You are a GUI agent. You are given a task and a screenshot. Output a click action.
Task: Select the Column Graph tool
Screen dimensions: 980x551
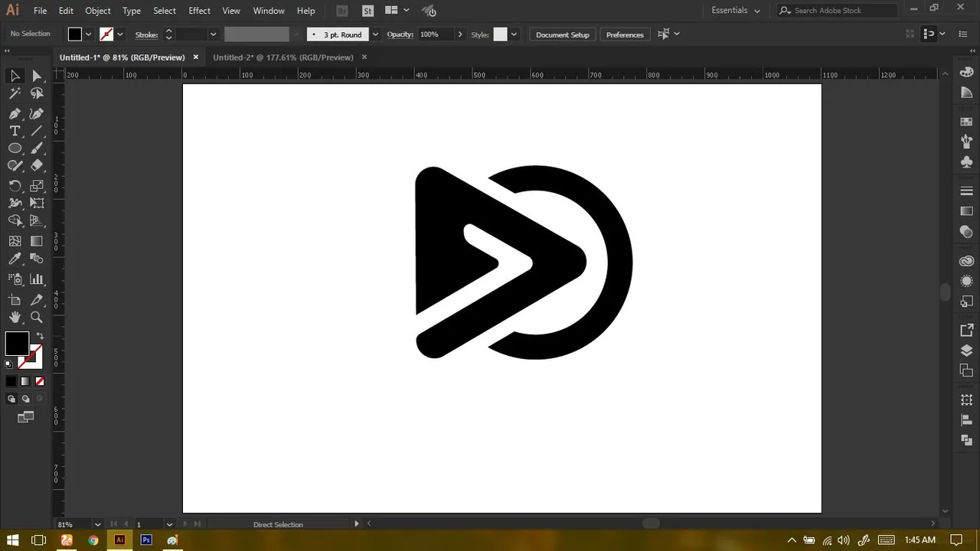(37, 279)
